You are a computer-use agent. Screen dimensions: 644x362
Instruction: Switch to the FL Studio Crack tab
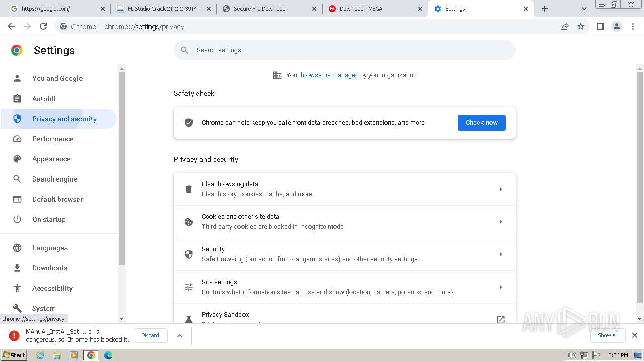[163, 9]
